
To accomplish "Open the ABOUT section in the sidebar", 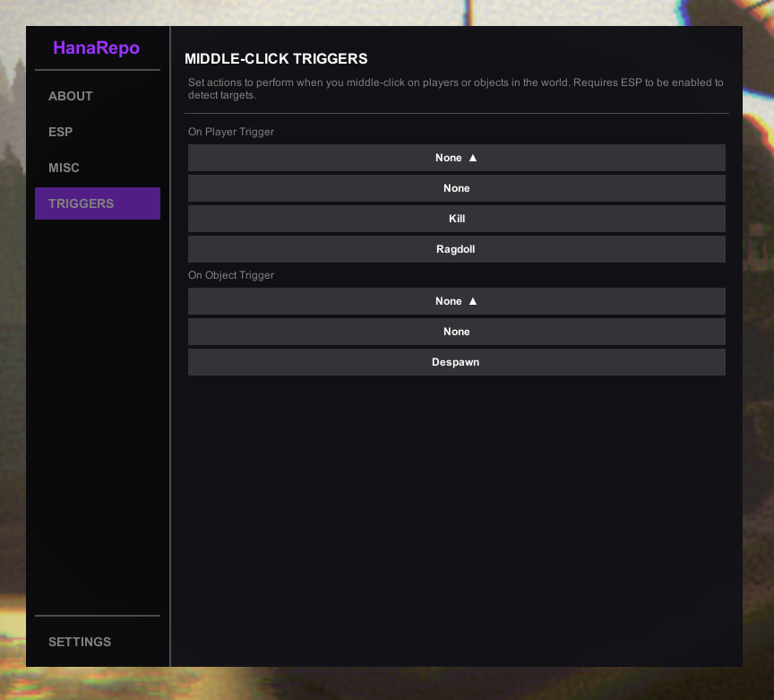I will [98, 96].
